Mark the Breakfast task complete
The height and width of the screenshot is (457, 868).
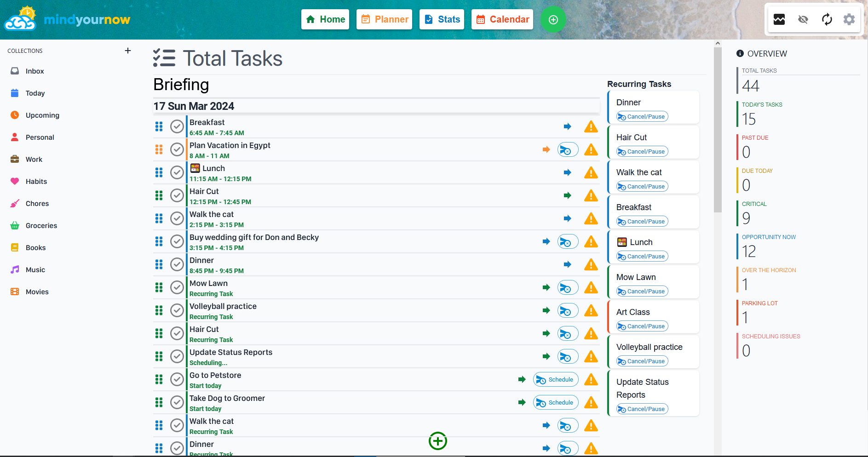(x=177, y=126)
